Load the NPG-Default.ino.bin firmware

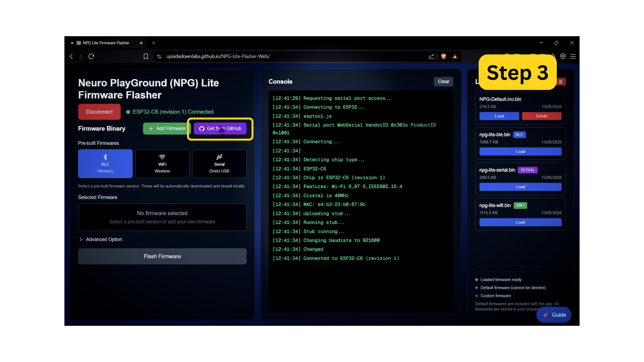[x=499, y=116]
